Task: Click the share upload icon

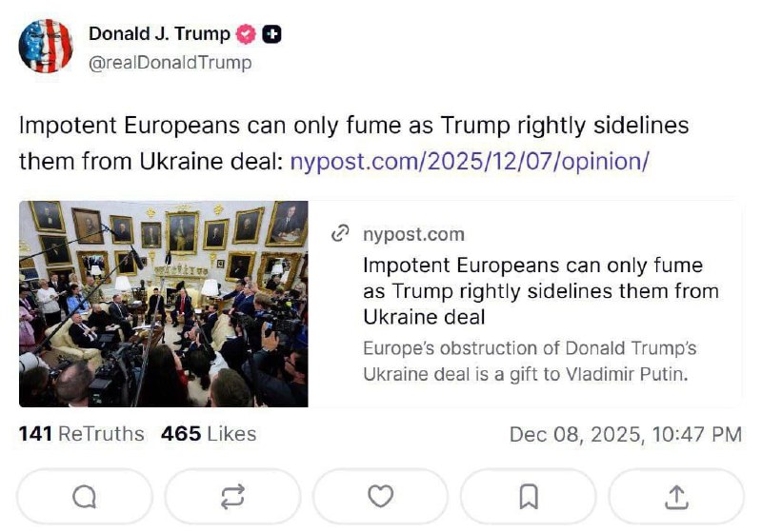Action: (x=676, y=496)
